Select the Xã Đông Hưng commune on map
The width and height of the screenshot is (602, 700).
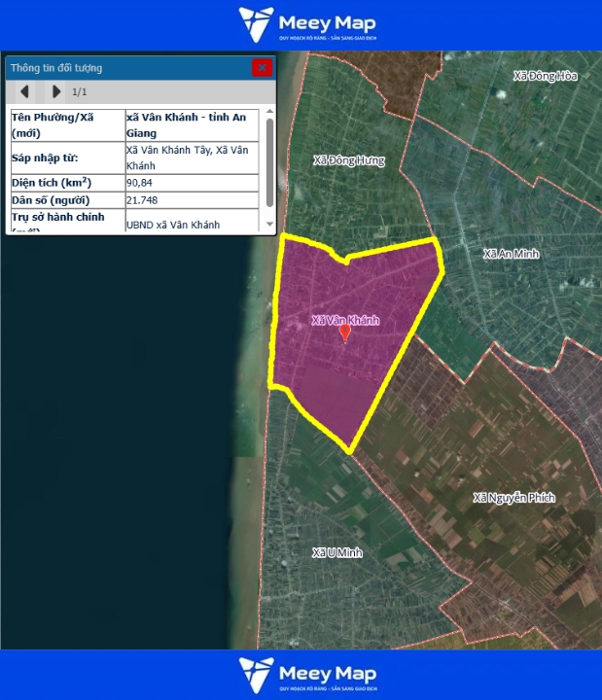tap(349, 160)
